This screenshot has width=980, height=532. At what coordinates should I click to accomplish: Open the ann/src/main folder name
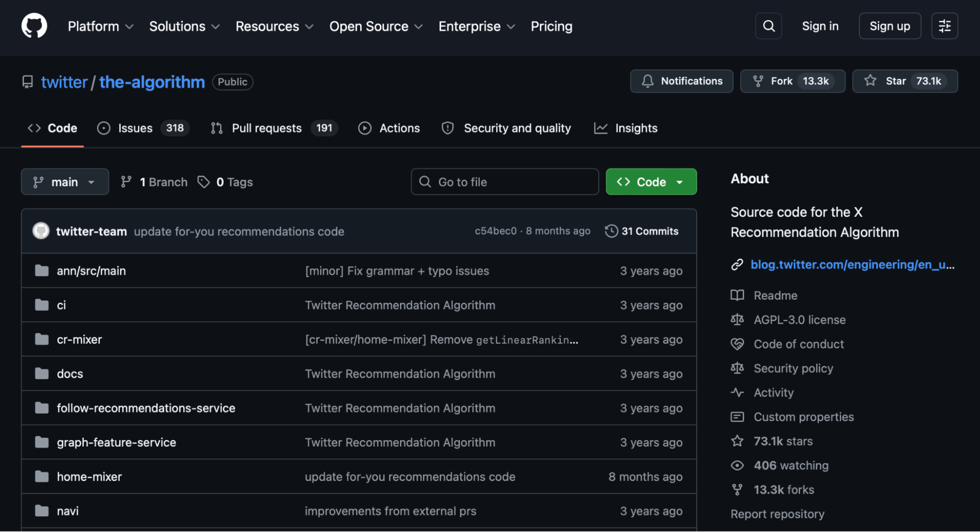91,271
